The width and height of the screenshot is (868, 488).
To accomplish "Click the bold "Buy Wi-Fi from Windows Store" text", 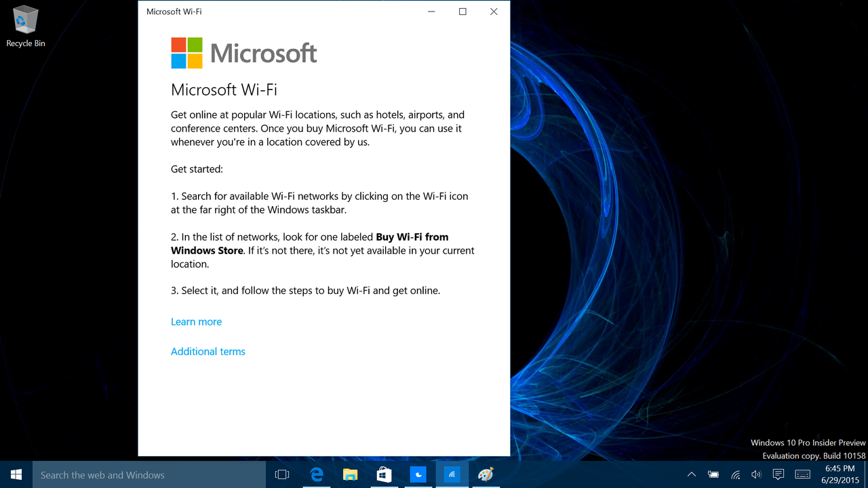I will coord(309,243).
